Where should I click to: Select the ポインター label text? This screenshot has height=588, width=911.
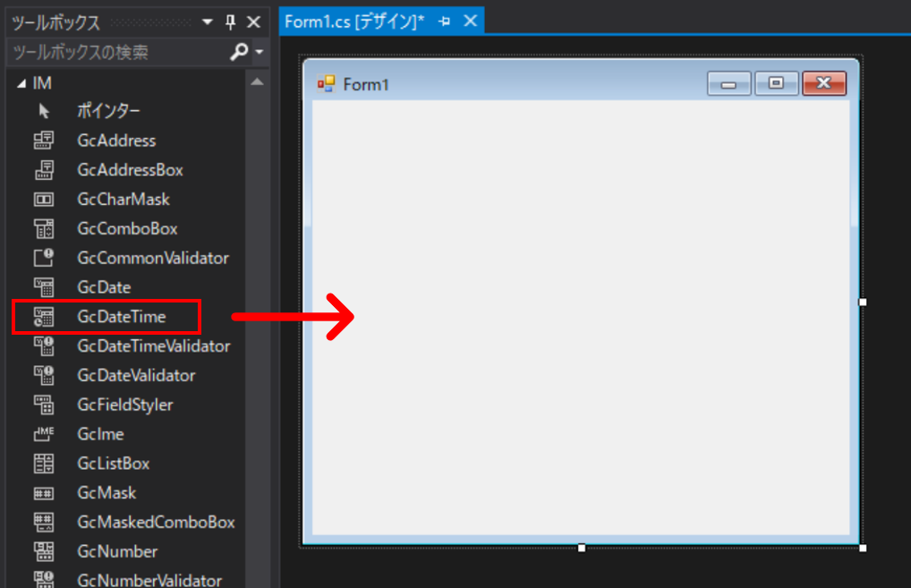point(108,110)
